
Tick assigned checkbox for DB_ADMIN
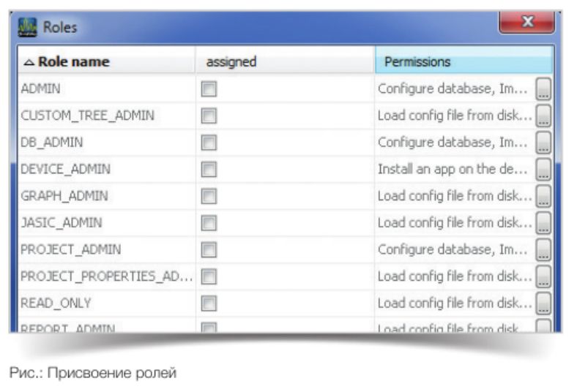(x=209, y=143)
